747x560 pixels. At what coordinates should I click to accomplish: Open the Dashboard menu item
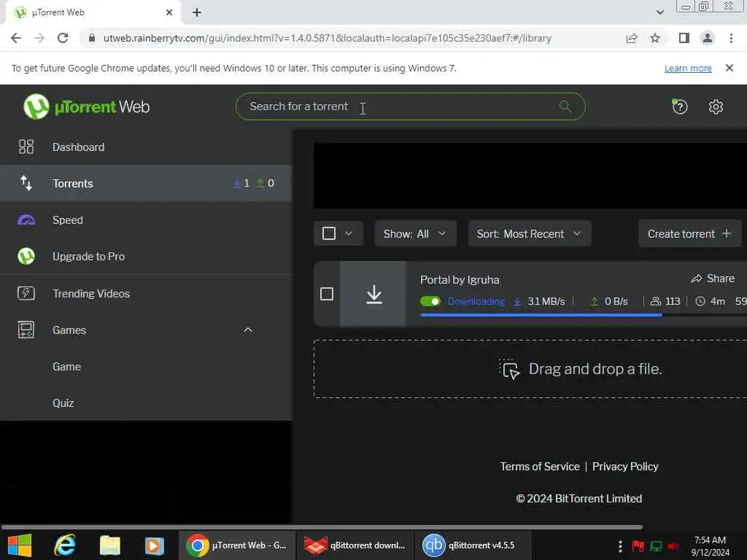point(146,147)
